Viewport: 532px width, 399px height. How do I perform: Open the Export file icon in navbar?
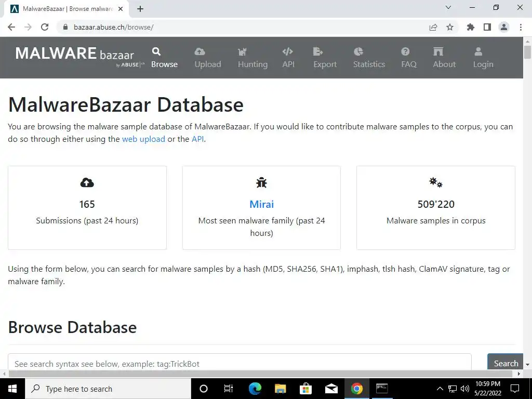[x=317, y=51]
